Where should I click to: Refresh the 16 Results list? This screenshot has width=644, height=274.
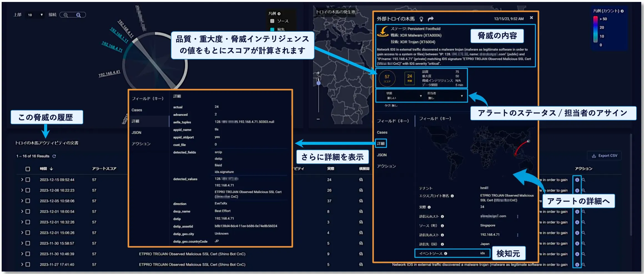click(54, 156)
